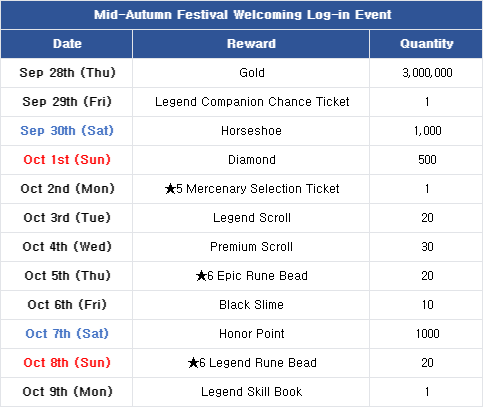
Task: Select the Black Slime reward cell
Action: (251, 305)
